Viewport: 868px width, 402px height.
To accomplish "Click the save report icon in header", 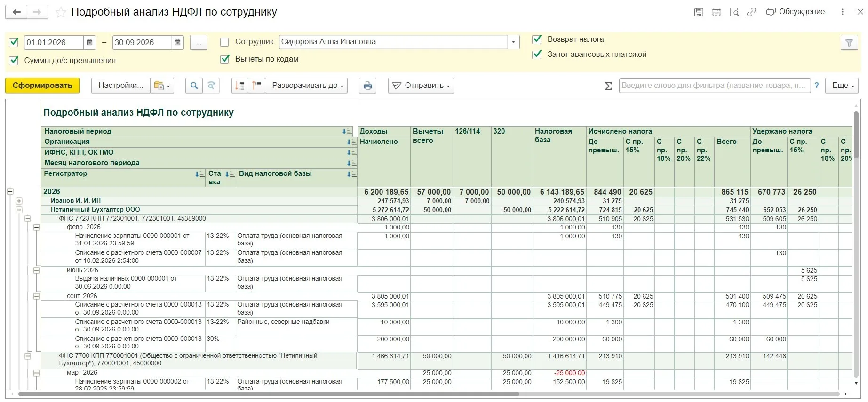I will [x=699, y=12].
